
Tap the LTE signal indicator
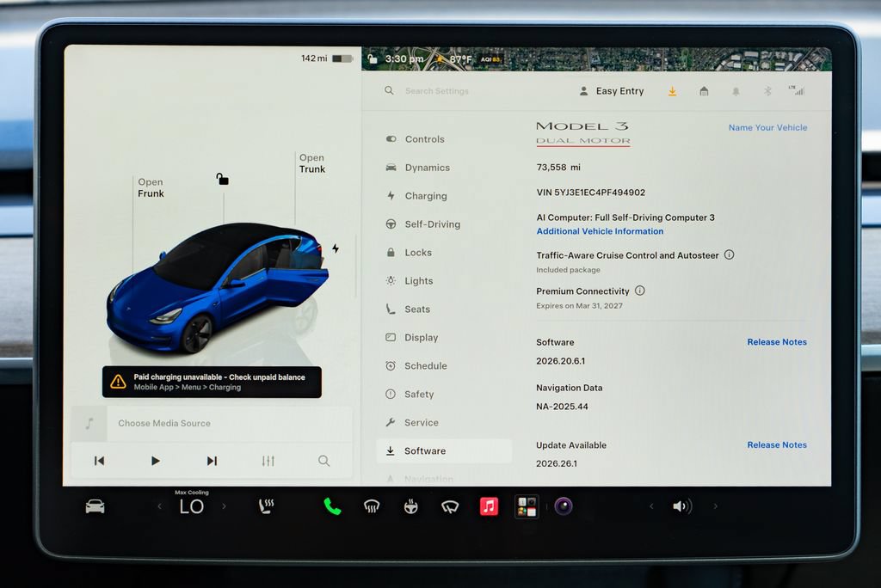coord(797,90)
